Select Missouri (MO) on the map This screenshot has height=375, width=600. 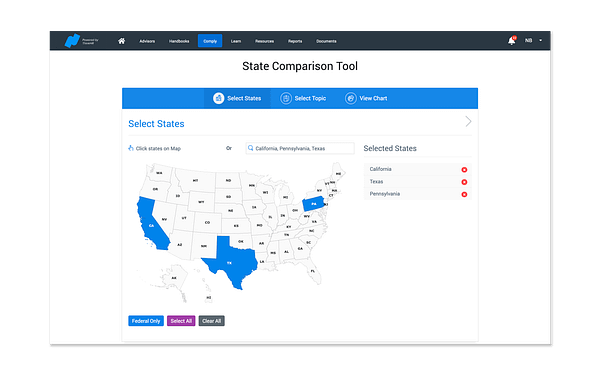[x=259, y=225]
